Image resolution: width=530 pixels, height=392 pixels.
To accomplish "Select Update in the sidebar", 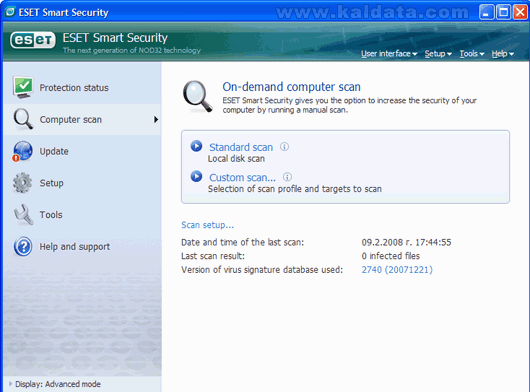I will tap(82, 151).
